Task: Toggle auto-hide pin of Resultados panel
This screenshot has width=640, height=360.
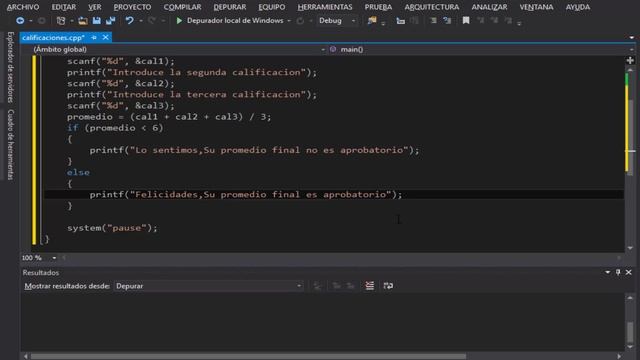Action: click(x=618, y=272)
